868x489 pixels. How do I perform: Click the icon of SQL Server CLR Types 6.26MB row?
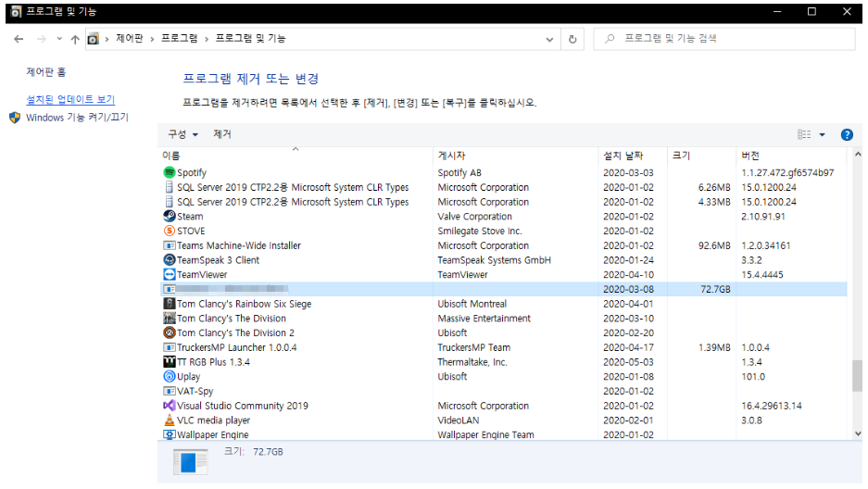pos(170,187)
